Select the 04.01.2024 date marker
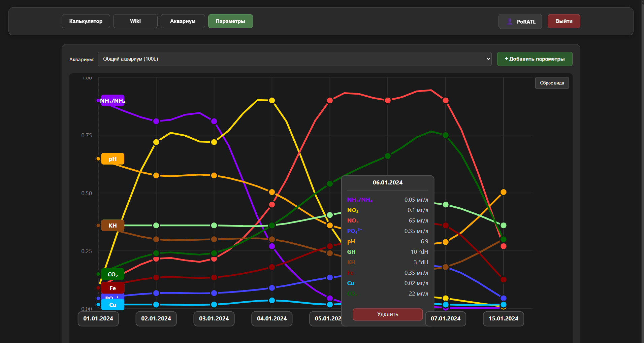 tap(272, 318)
